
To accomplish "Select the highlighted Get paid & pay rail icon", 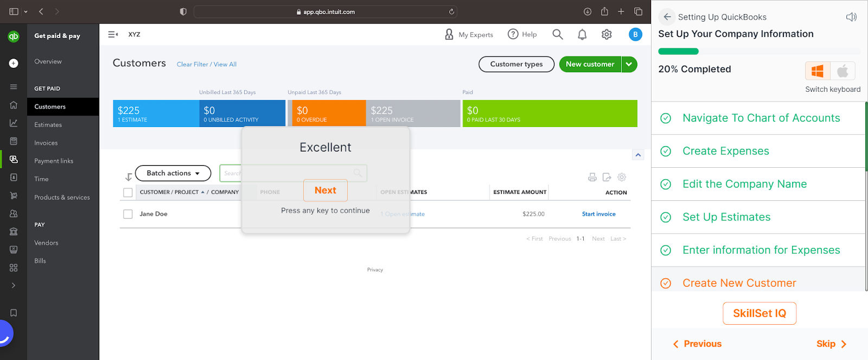I will click(14, 159).
